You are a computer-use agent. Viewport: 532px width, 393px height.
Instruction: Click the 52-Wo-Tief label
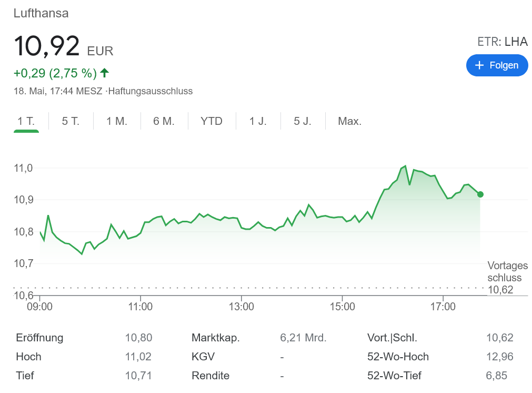click(394, 376)
